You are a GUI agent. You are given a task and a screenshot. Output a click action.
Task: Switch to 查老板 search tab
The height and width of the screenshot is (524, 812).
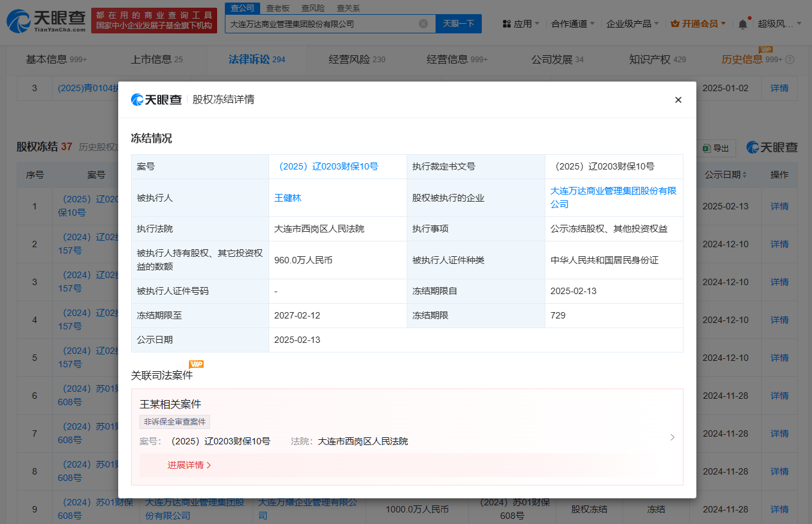[x=278, y=8]
